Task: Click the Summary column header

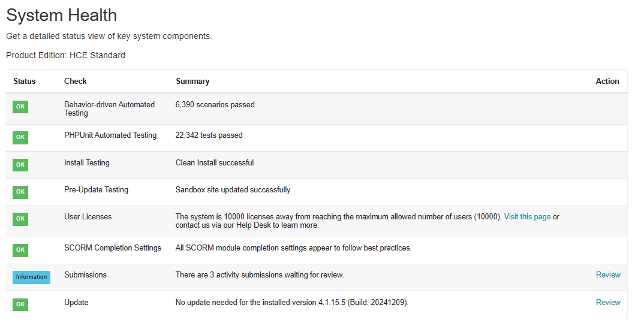Action: pyautogui.click(x=192, y=82)
